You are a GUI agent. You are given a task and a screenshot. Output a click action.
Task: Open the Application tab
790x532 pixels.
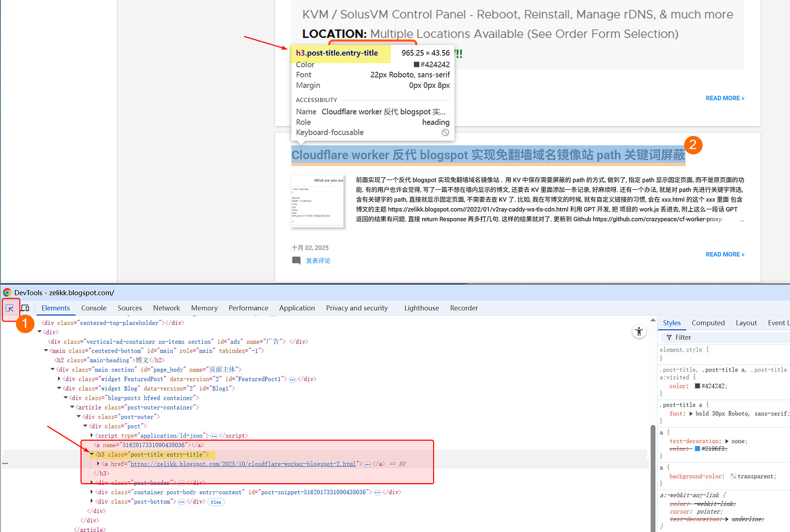297,308
